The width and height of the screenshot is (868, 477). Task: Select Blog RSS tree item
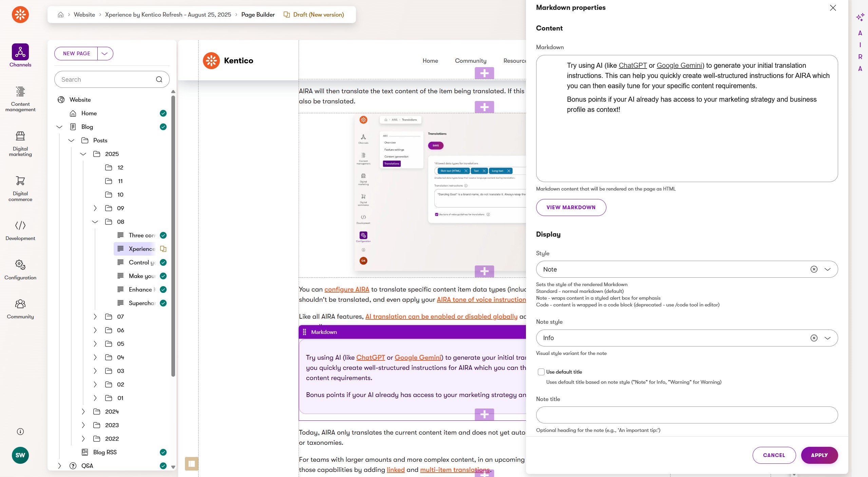pos(105,452)
